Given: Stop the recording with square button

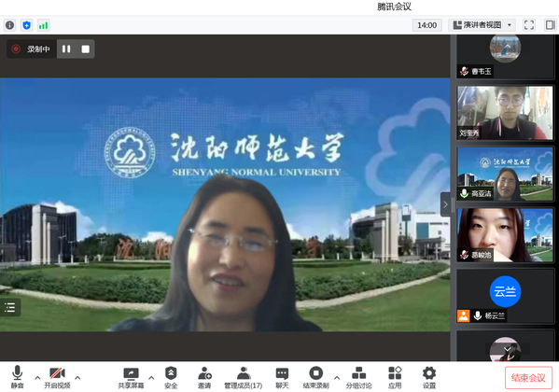Looking at the screenshot, I should 86,49.
